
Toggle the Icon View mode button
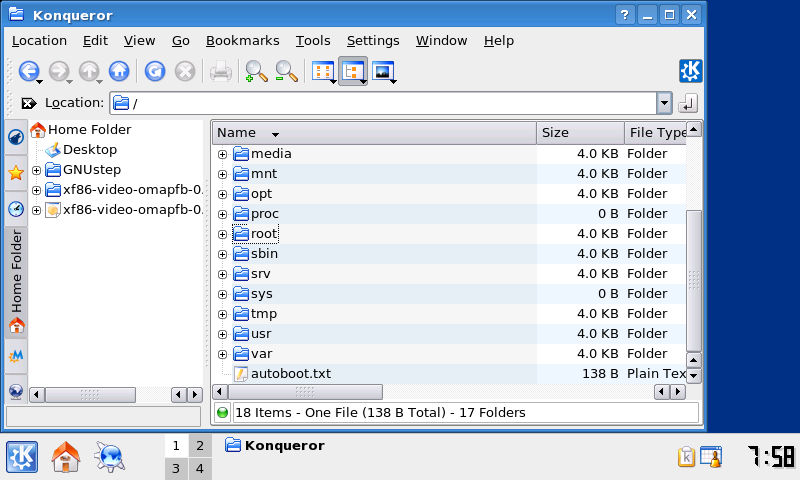[x=322, y=71]
